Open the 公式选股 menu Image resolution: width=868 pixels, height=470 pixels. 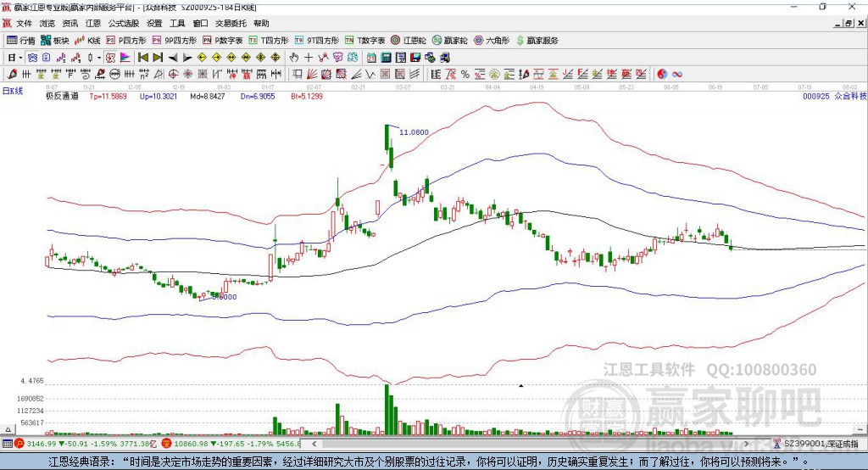(124, 23)
